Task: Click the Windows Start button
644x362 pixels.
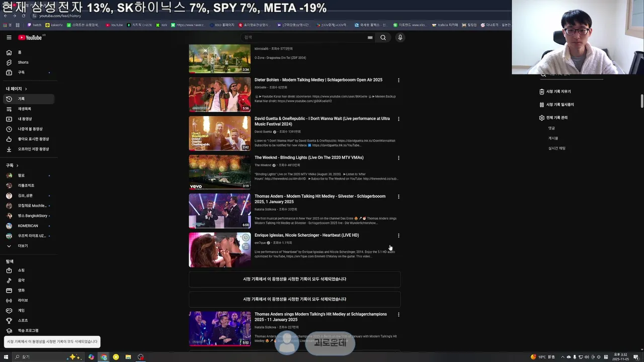Action: point(6,357)
